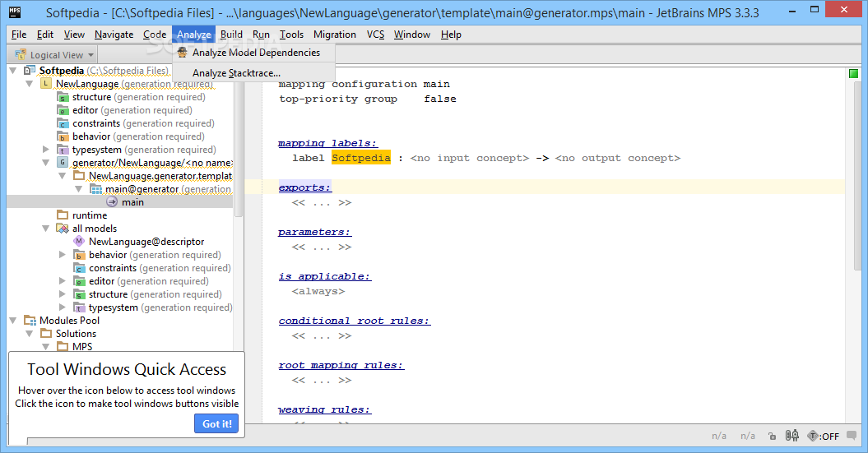868x453 pixels.
Task: Collapse the MPS folder node
Action: point(46,347)
